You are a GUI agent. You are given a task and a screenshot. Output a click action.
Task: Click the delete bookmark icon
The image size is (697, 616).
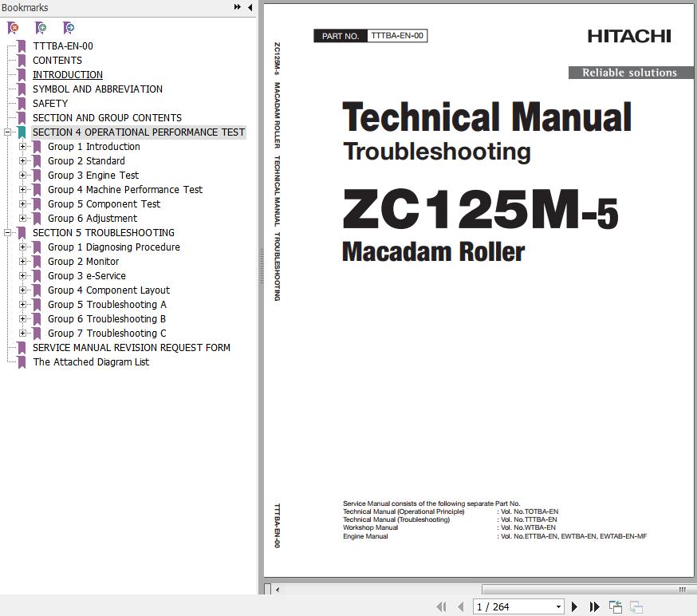point(14,28)
